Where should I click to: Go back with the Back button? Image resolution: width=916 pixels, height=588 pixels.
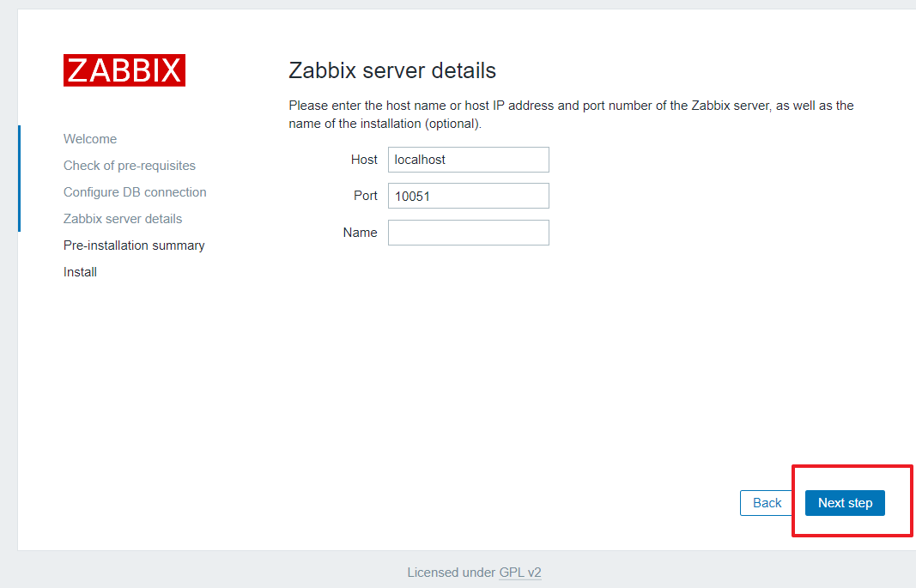767,503
